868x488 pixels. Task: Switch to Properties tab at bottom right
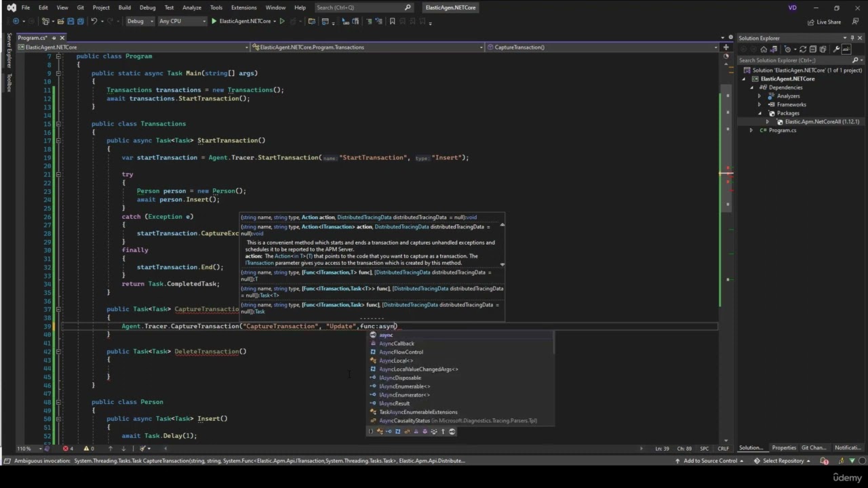[784, 448]
